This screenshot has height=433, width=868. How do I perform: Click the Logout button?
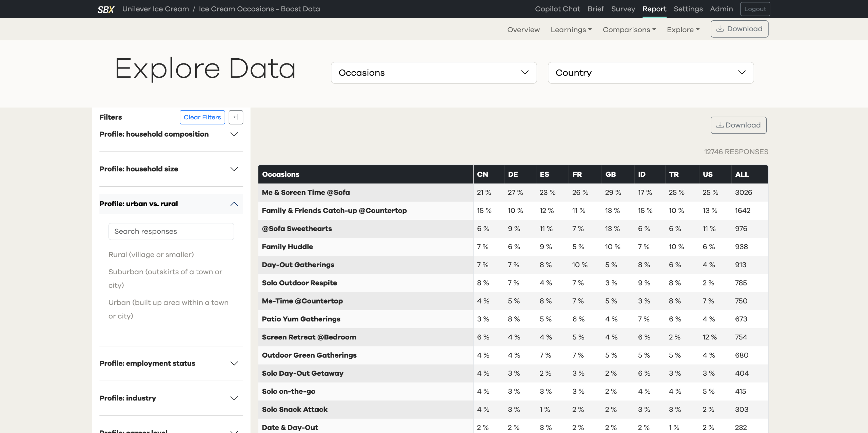pyautogui.click(x=755, y=9)
